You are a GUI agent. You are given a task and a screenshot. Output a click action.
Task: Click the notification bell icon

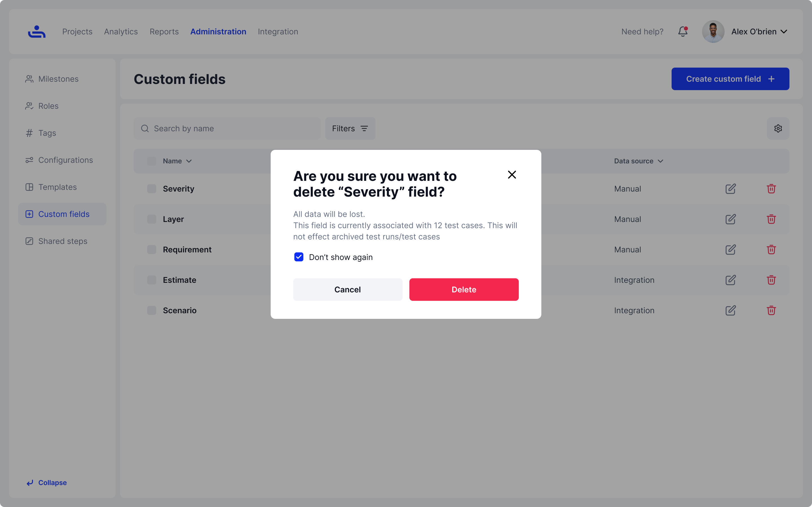[x=683, y=32]
